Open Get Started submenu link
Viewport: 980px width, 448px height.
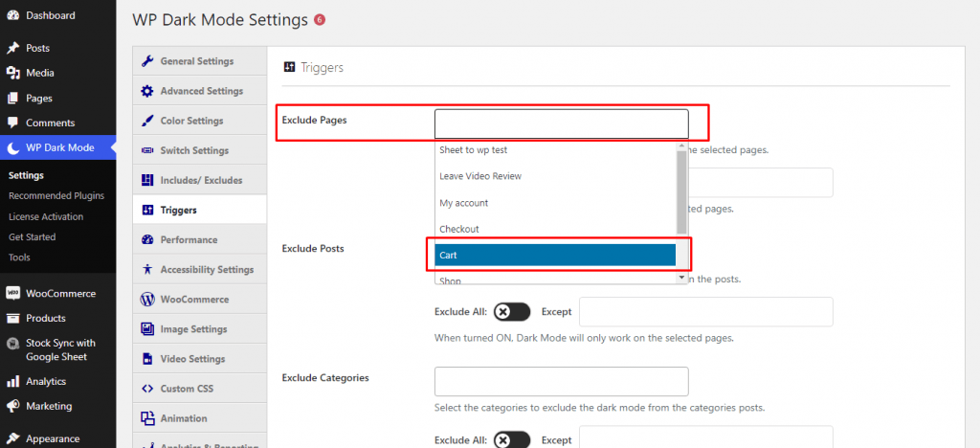(x=32, y=236)
